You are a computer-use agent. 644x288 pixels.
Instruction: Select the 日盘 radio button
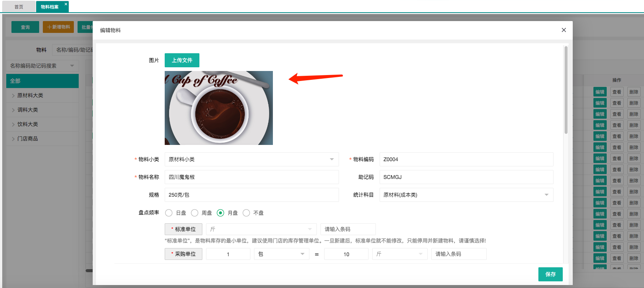coord(169,213)
